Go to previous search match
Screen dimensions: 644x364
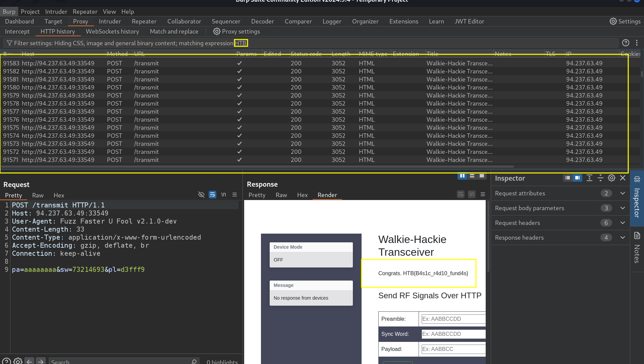click(x=30, y=361)
